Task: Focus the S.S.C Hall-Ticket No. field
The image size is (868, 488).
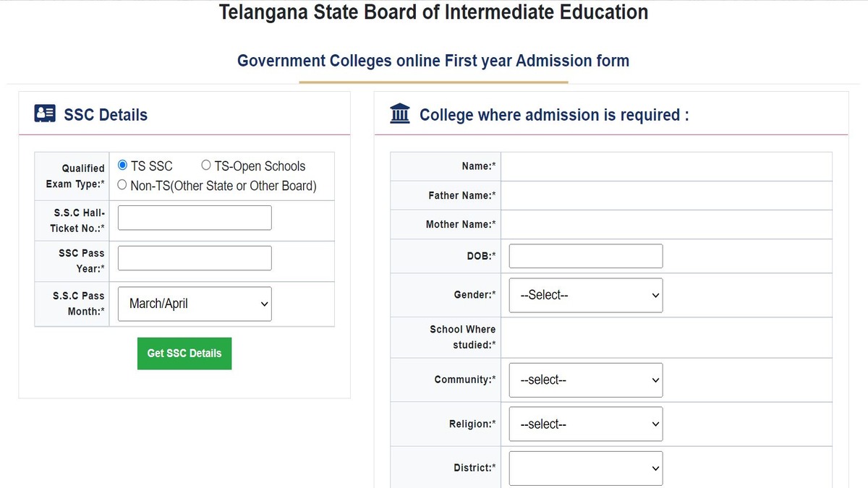Action: coord(195,218)
